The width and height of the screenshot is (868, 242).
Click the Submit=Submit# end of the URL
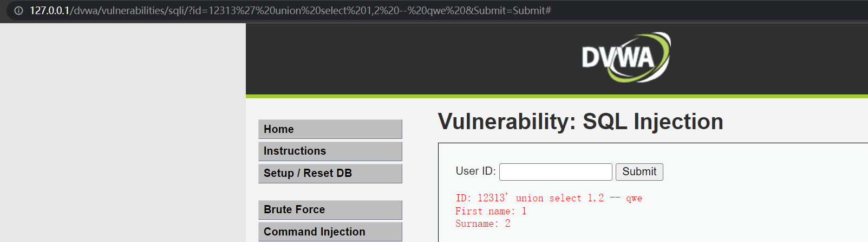512,10
